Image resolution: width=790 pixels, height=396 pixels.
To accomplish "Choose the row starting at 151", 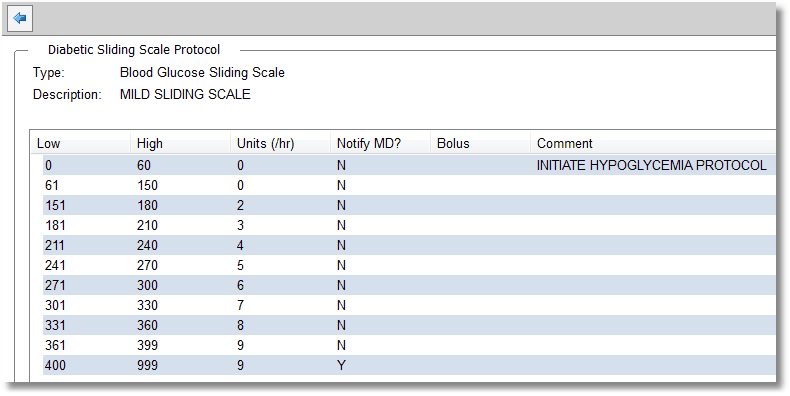I will (x=409, y=206).
